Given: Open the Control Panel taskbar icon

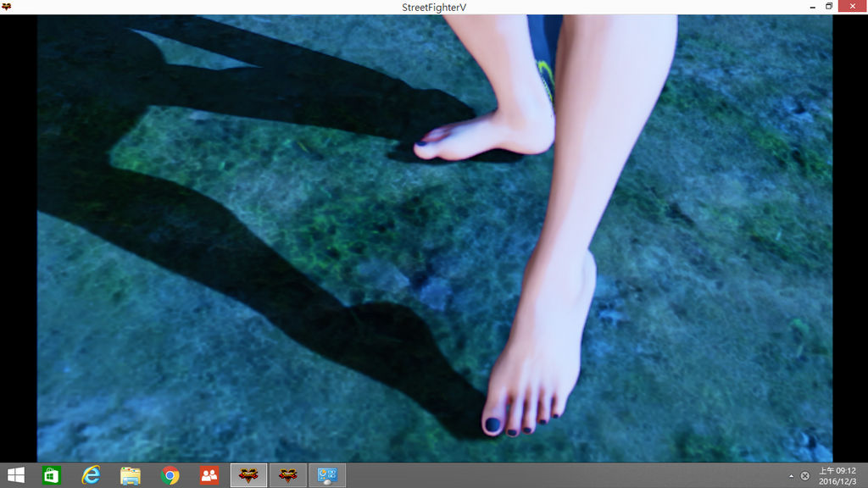Looking at the screenshot, I should (x=327, y=475).
